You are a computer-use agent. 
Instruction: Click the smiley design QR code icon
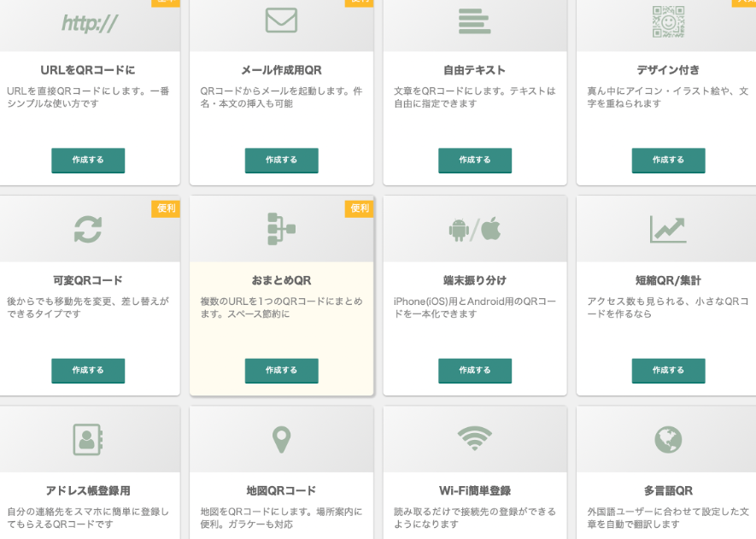coord(668,21)
